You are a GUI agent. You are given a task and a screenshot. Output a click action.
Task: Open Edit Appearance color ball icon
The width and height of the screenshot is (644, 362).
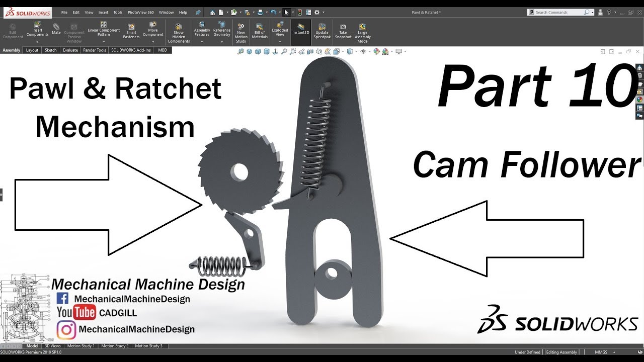pyautogui.click(x=376, y=51)
